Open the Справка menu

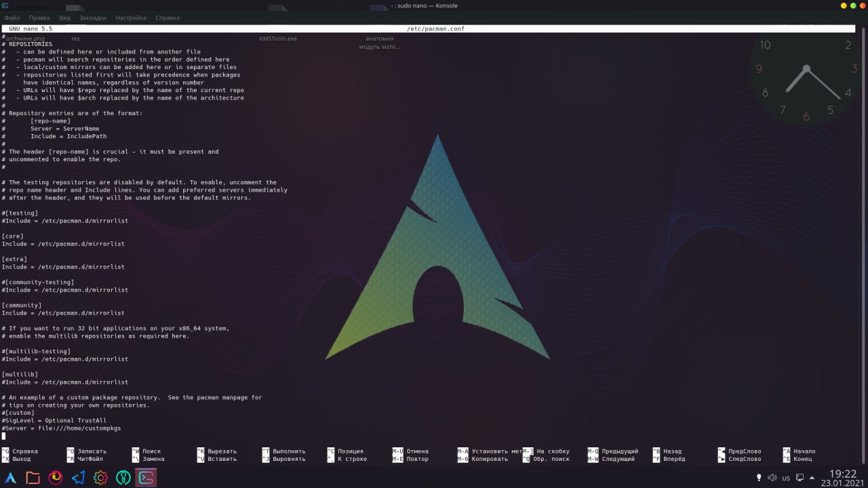[167, 18]
